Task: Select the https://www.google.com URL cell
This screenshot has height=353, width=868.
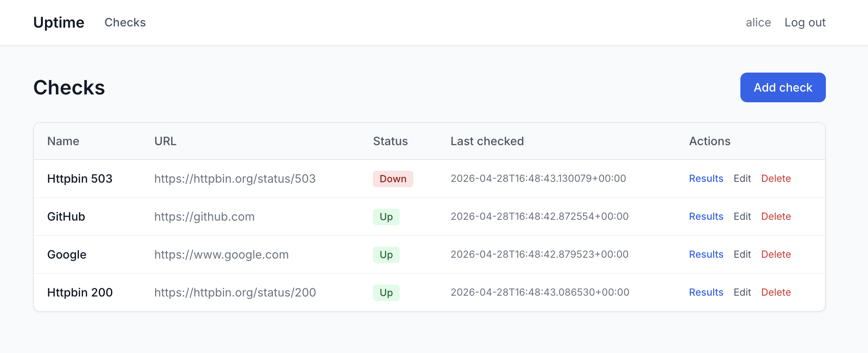Action: tap(221, 254)
